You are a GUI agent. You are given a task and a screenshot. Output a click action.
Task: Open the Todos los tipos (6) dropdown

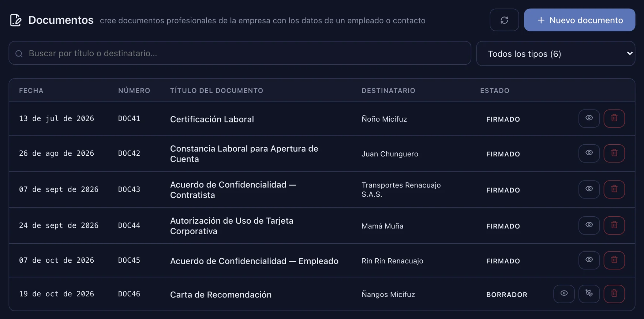coord(556,54)
